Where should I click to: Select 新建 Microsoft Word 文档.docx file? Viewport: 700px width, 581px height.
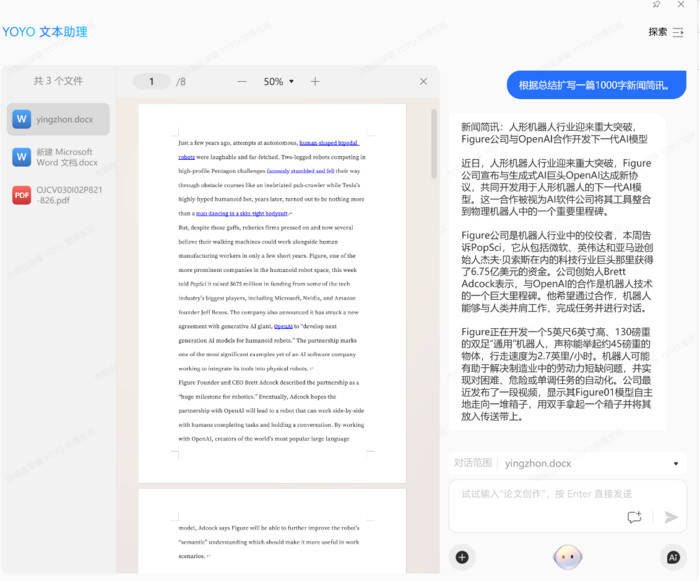58,157
